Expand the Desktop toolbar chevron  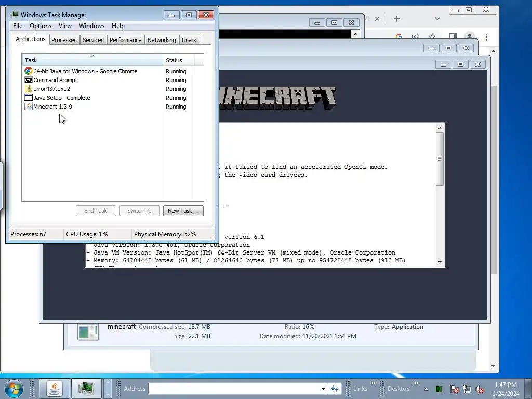(416, 383)
